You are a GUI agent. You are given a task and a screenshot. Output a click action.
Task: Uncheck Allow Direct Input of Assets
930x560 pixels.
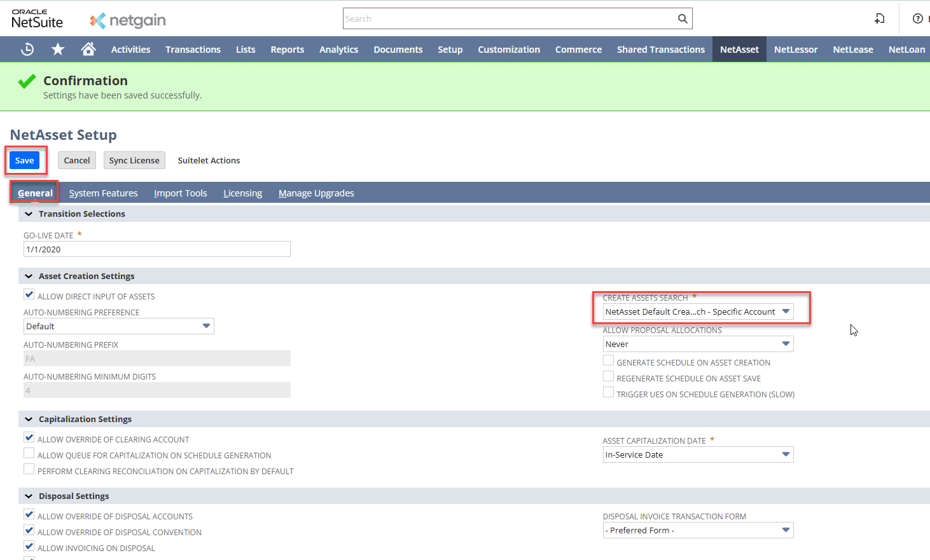click(x=29, y=294)
